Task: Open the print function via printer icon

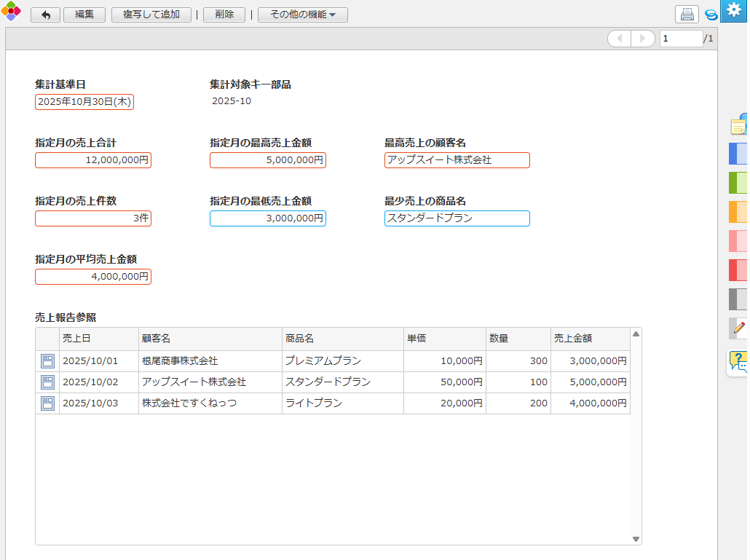Action: click(x=687, y=15)
